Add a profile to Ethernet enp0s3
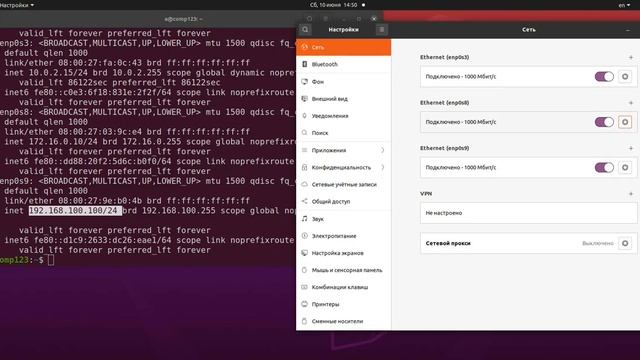 pyautogui.click(x=631, y=58)
